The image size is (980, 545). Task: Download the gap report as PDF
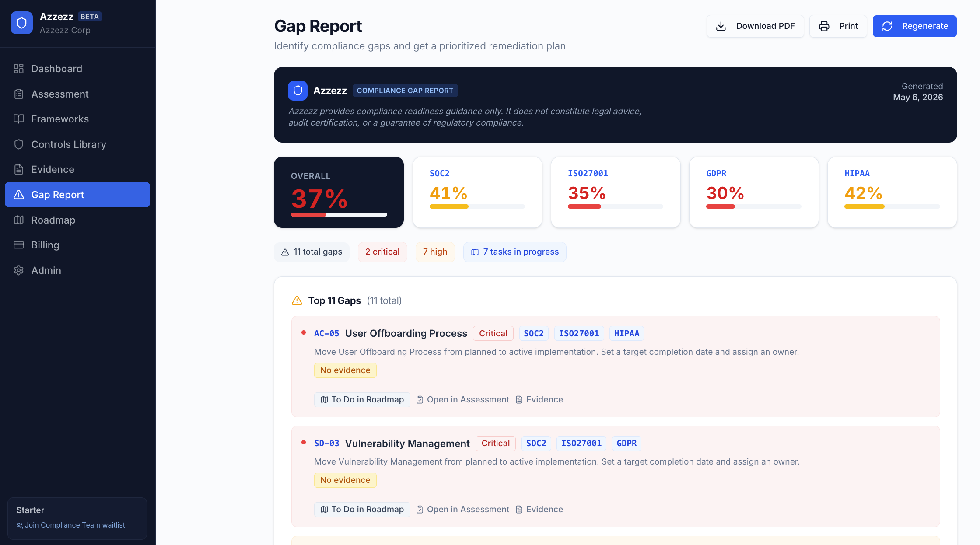tap(755, 26)
